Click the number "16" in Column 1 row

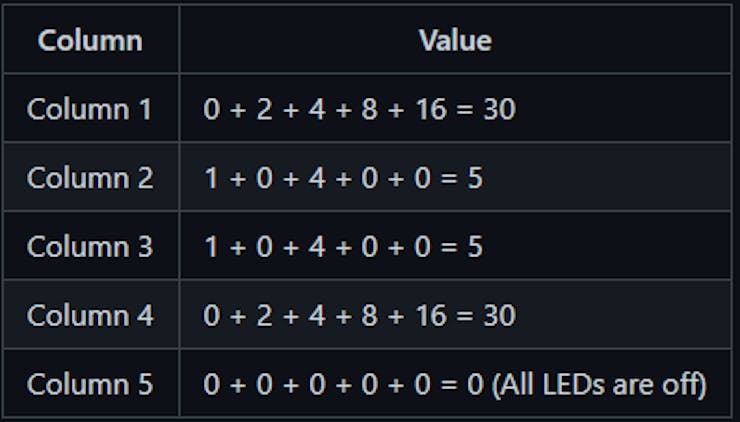[428, 109]
